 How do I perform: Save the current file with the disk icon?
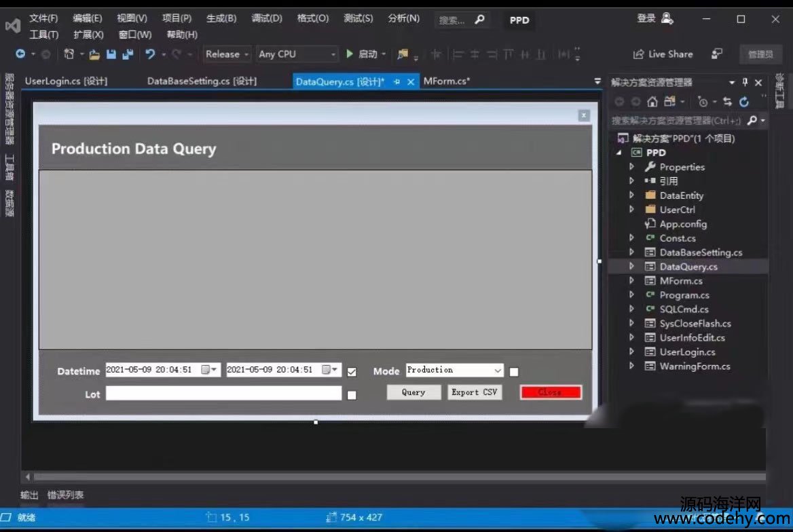coord(111,54)
